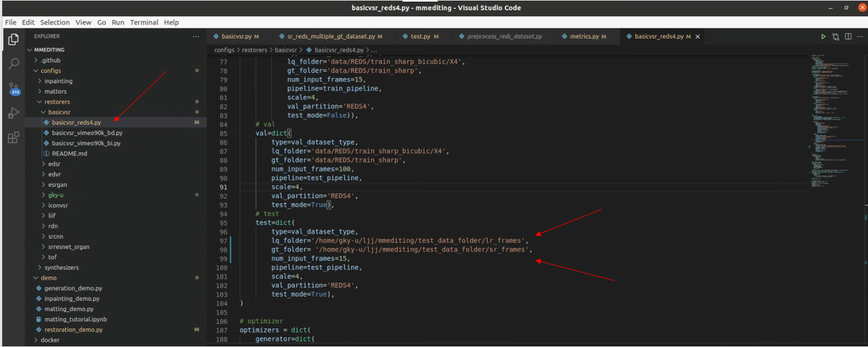
Task: Open the Extensions view
Action: click(x=13, y=138)
